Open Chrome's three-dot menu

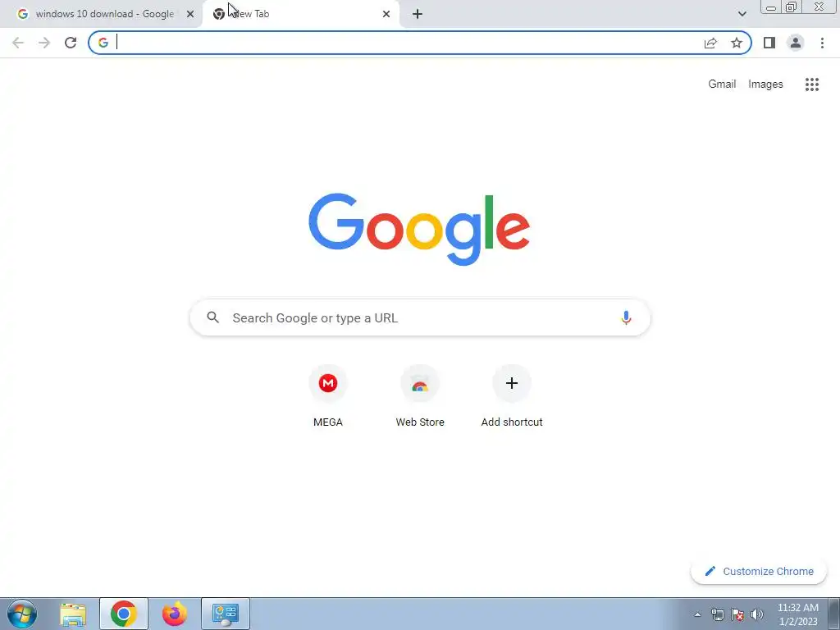pos(822,43)
